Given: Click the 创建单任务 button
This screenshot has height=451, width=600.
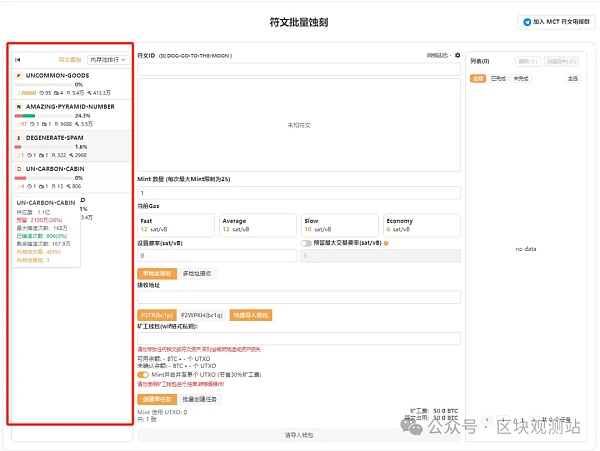Looking at the screenshot, I should [x=153, y=398].
